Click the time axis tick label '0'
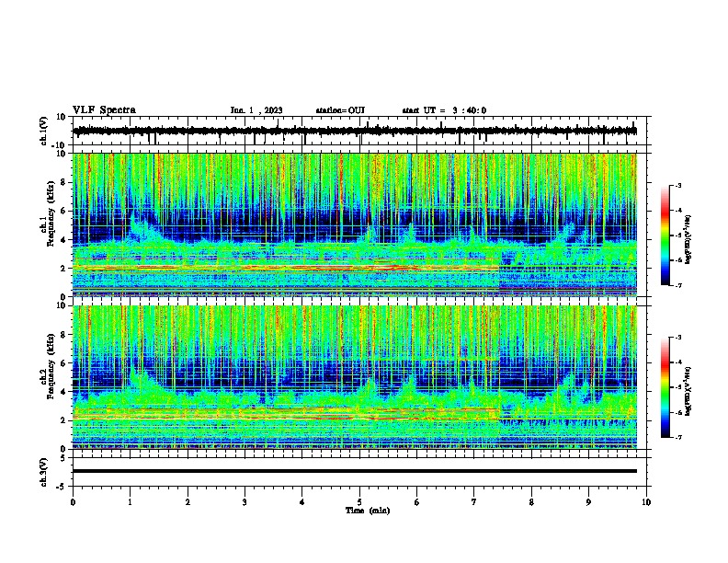The height and width of the screenshot is (563, 728). (73, 502)
